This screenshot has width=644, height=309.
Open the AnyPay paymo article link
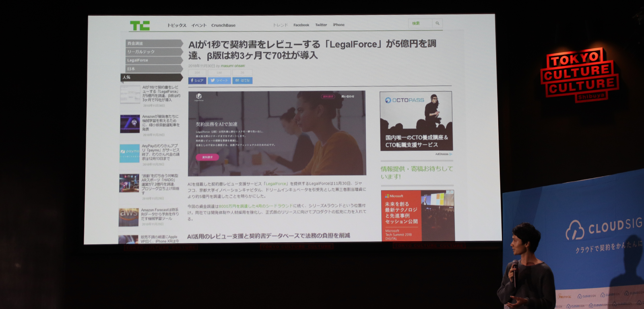click(x=161, y=152)
